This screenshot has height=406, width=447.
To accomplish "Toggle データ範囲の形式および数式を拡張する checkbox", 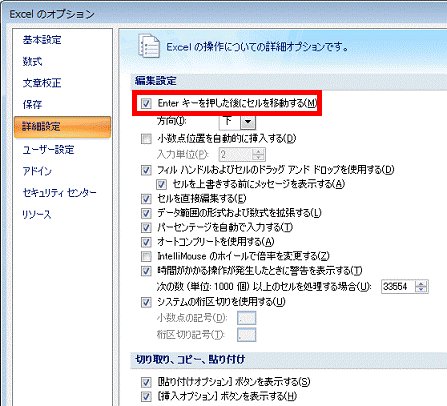I will 146,213.
